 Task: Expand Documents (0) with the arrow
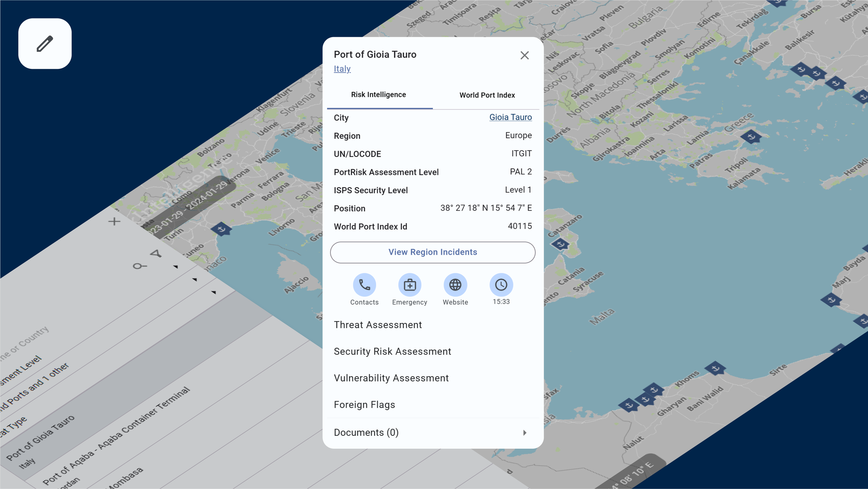tap(525, 433)
